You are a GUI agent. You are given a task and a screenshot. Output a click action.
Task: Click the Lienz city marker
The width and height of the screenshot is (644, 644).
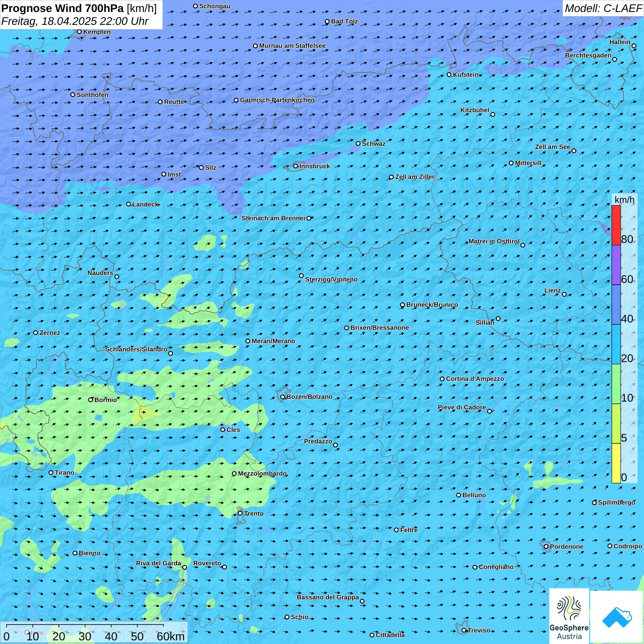pos(564,294)
